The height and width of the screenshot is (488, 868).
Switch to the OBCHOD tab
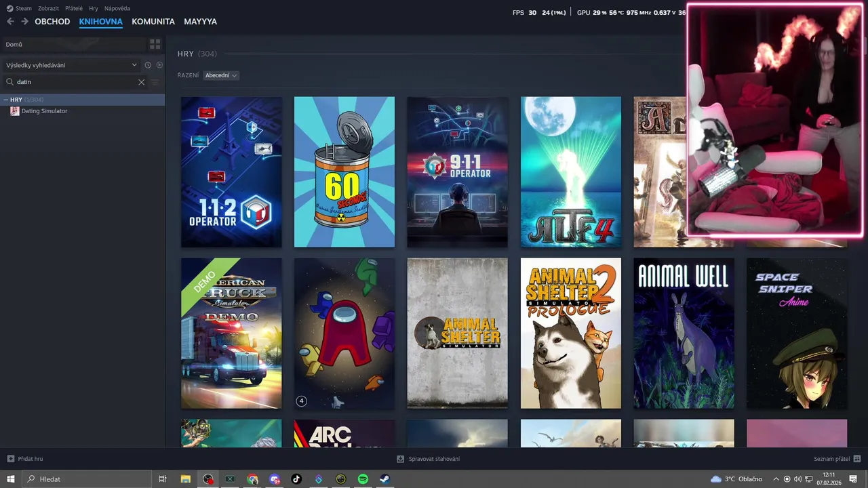click(52, 22)
